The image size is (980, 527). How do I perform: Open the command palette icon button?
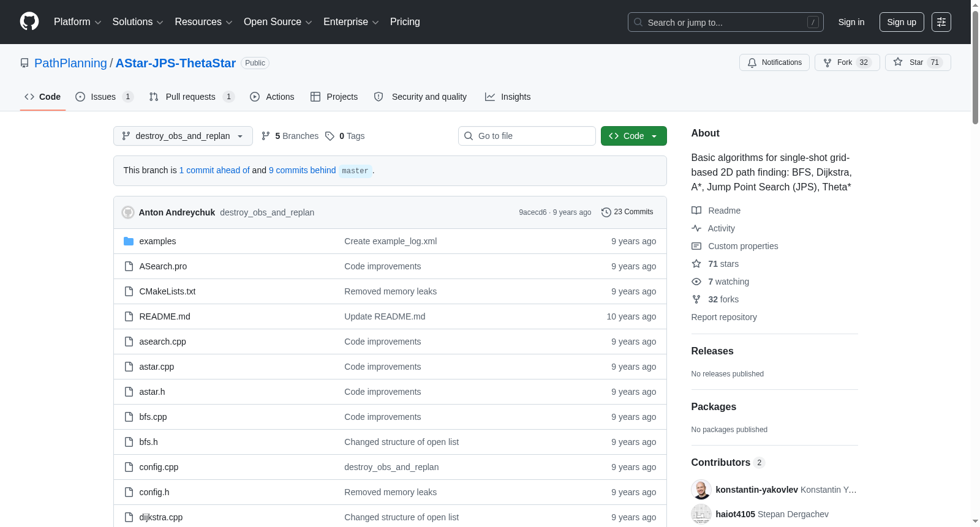point(941,22)
